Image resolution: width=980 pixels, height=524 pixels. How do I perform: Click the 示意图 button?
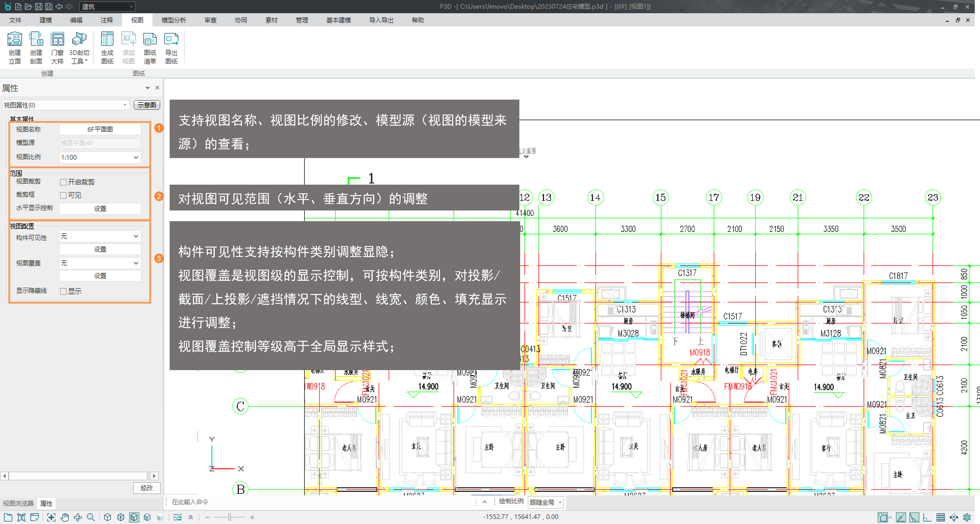point(146,105)
